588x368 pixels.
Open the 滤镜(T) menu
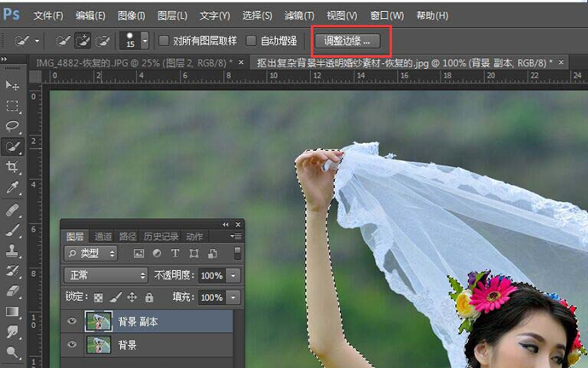point(299,15)
